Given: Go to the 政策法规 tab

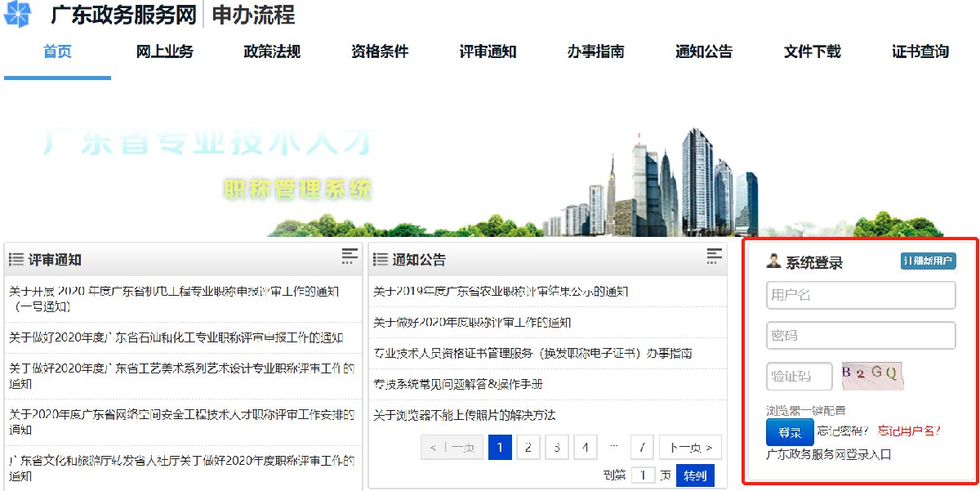Looking at the screenshot, I should pyautogui.click(x=272, y=52).
